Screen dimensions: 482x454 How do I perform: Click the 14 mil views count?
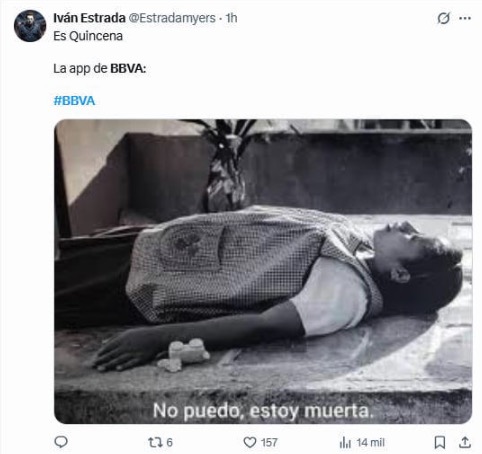[x=370, y=442]
